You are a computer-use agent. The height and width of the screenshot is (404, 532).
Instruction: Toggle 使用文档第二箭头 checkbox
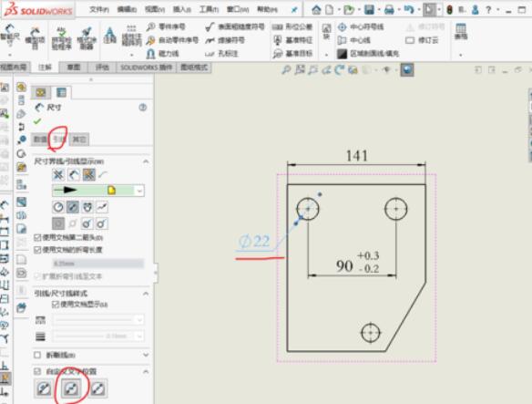(x=37, y=237)
